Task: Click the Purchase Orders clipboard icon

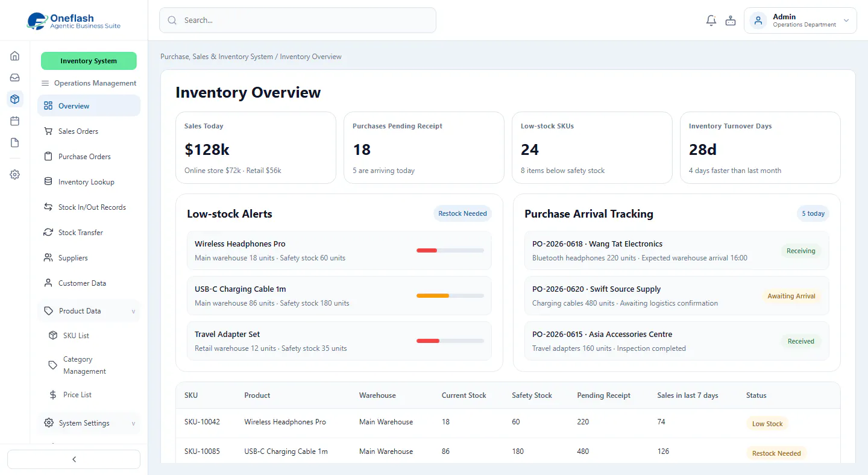Action: click(48, 157)
